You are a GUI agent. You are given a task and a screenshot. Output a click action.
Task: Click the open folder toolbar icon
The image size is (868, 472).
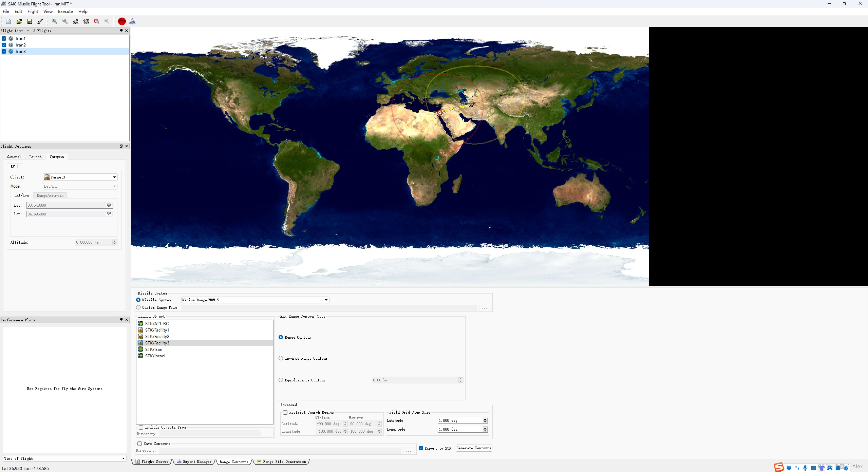tap(19, 21)
